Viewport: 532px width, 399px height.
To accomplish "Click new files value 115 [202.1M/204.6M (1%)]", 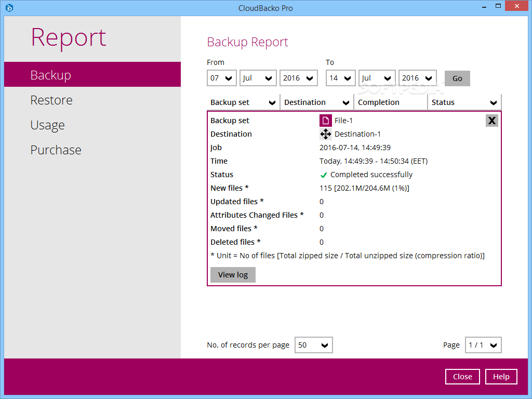I will (364, 188).
